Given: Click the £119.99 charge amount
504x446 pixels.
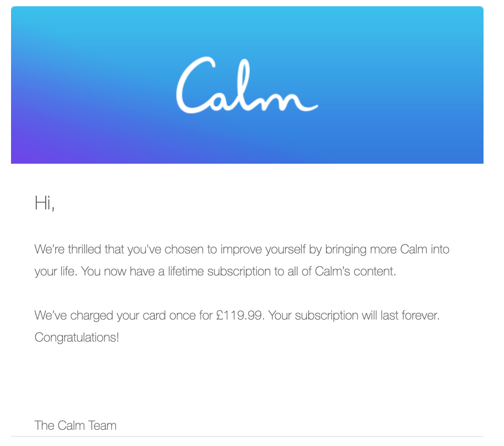Looking at the screenshot, I should (239, 315).
